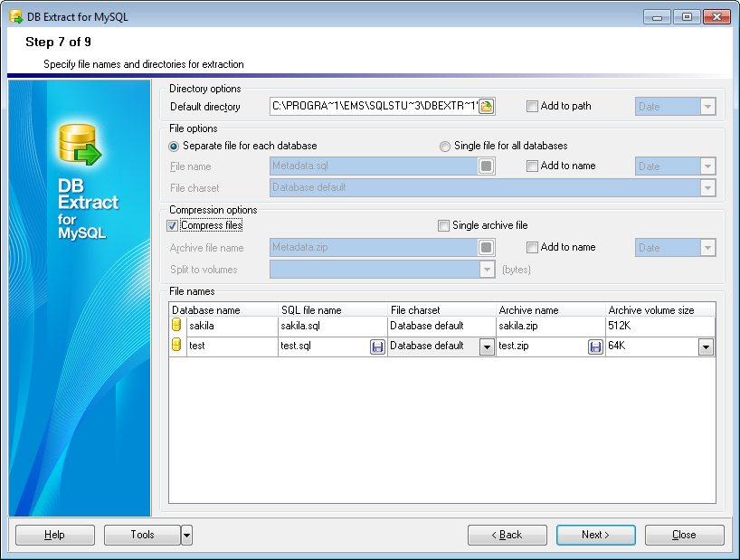Go back with the Back button
The height and width of the screenshot is (560, 740).
(x=507, y=535)
